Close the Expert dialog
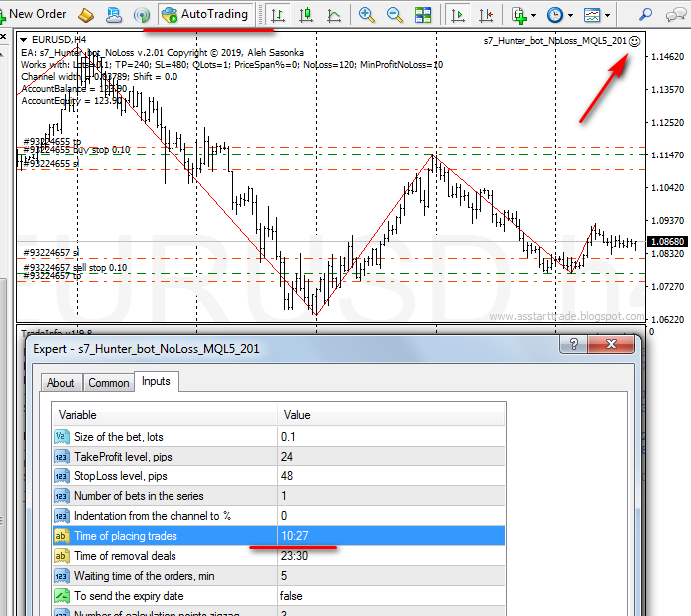The height and width of the screenshot is (616, 691). [x=611, y=344]
